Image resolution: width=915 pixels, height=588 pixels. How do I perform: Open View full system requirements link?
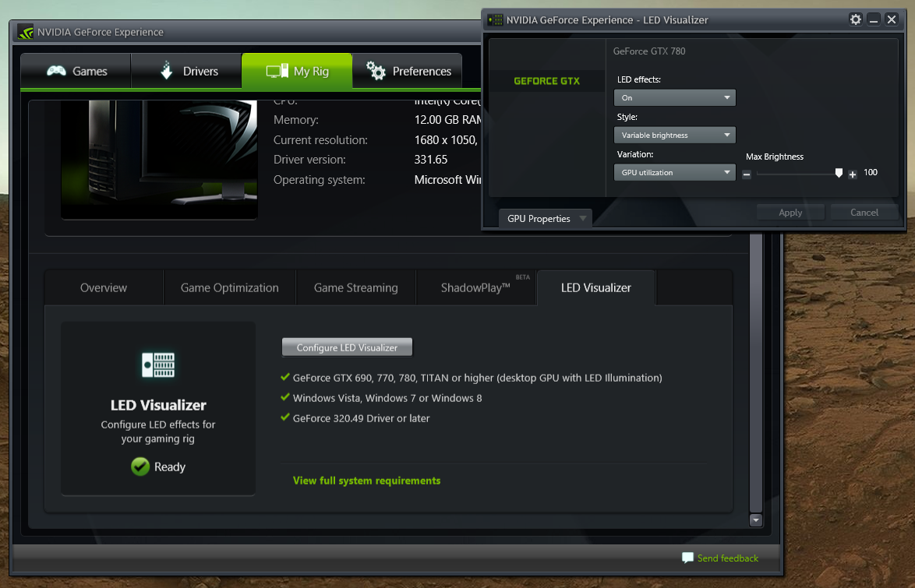click(x=366, y=481)
